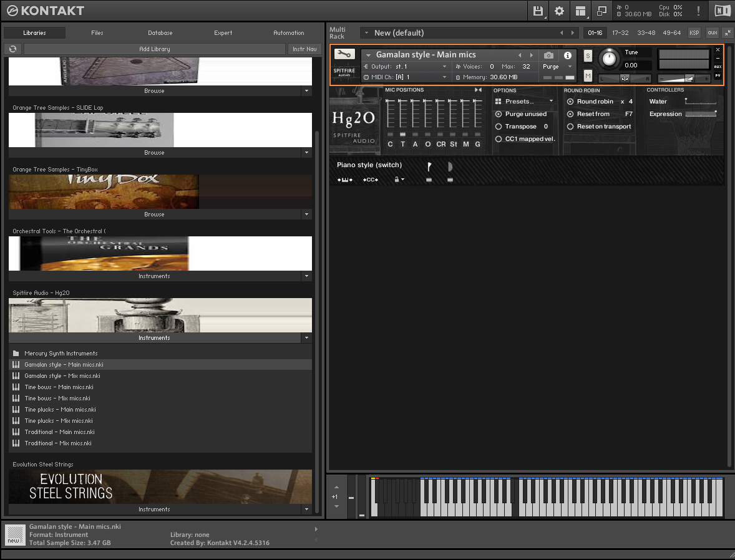735x560 pixels.
Task: Open the Expert tab
Action: coord(223,33)
